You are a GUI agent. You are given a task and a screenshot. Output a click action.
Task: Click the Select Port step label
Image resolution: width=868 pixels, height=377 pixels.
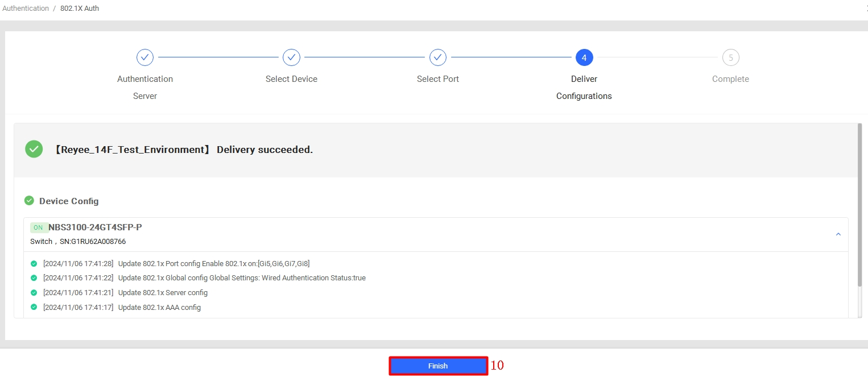pos(437,79)
